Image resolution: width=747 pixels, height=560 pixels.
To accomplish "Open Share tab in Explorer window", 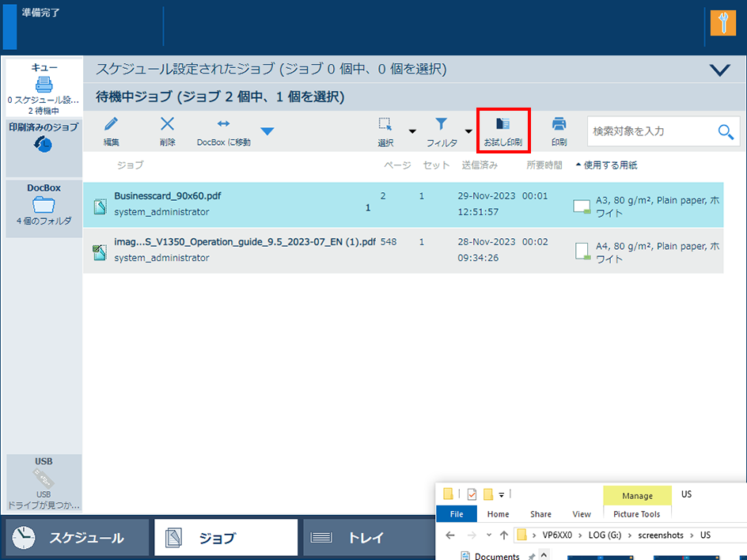I will pyautogui.click(x=540, y=514).
